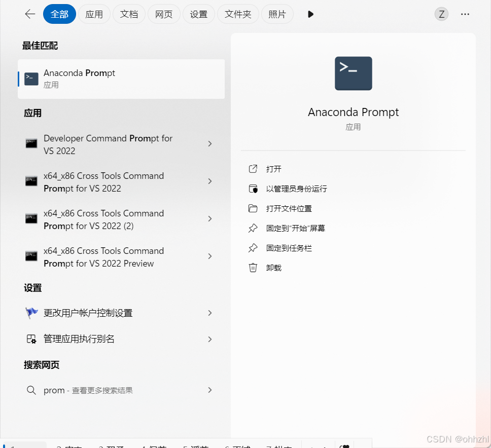The height and width of the screenshot is (448, 491).
Task: Choose 打开文件位置
Action: 289,209
